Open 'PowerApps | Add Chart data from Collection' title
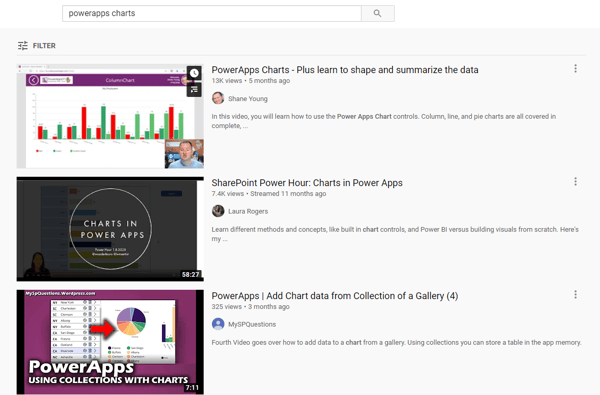 [335, 296]
